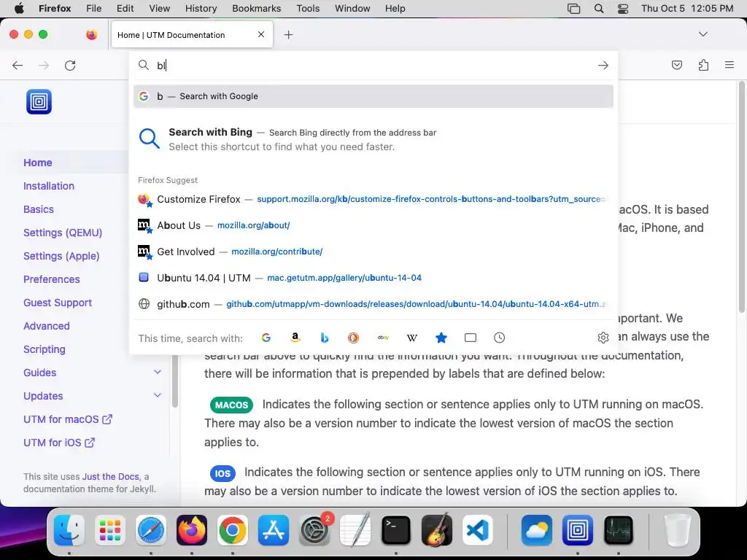Open Terminal from the Dock
Image resolution: width=747 pixels, height=560 pixels.
pos(396,530)
